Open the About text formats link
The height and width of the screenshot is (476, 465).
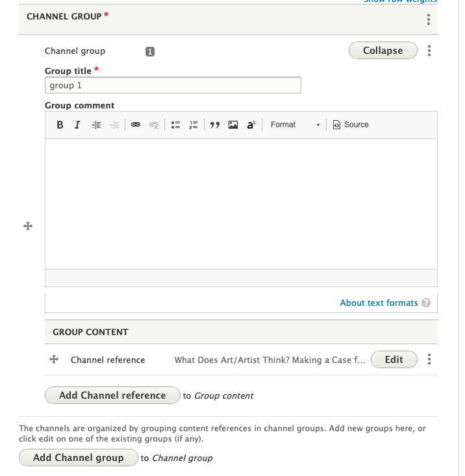(379, 303)
